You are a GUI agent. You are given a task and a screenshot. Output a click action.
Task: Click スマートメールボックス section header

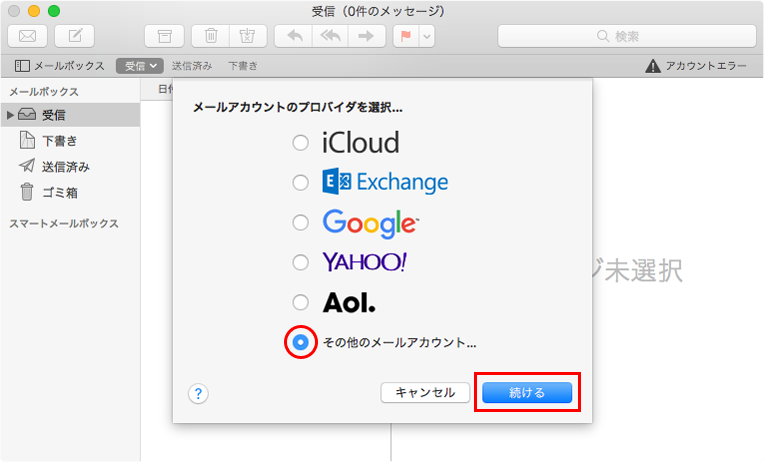pyautogui.click(x=64, y=224)
